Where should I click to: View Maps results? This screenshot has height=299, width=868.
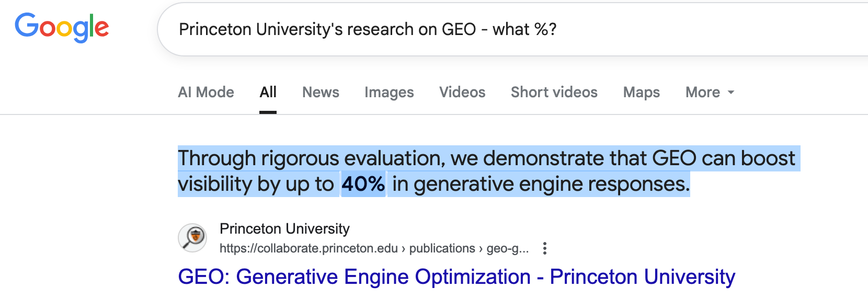(x=641, y=92)
